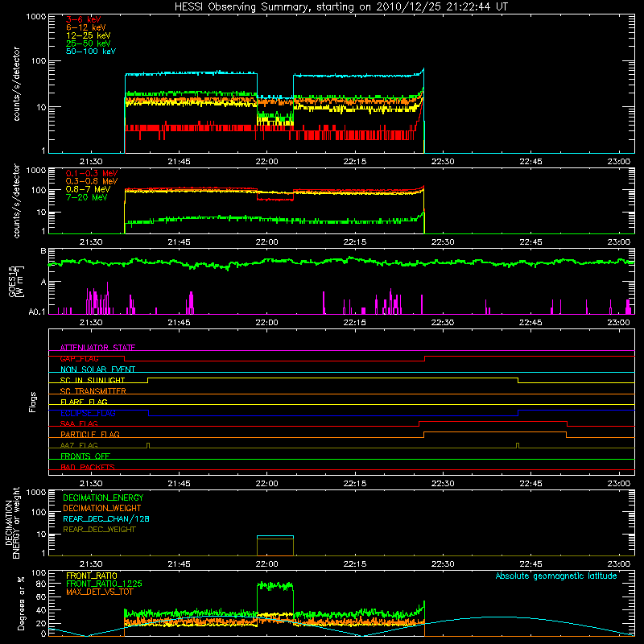Select the '25-50 keV' legend label
The height and width of the screenshot is (644, 644).
click(x=89, y=43)
